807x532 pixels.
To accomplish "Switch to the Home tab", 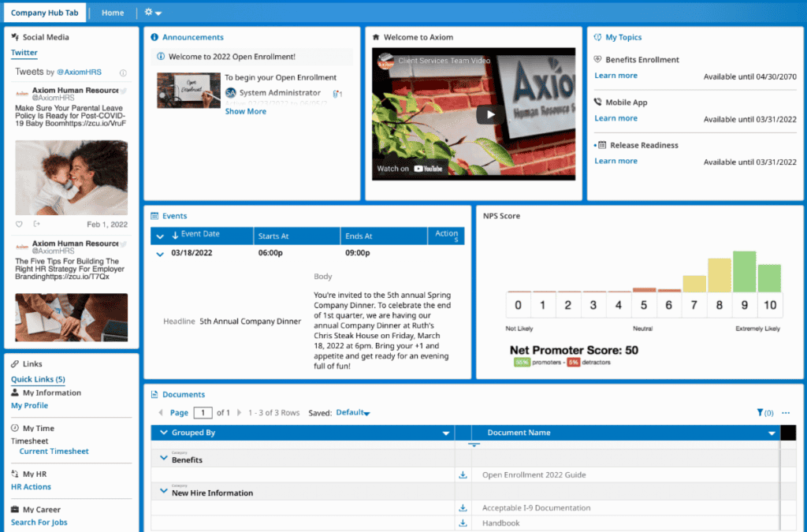I will (x=113, y=12).
